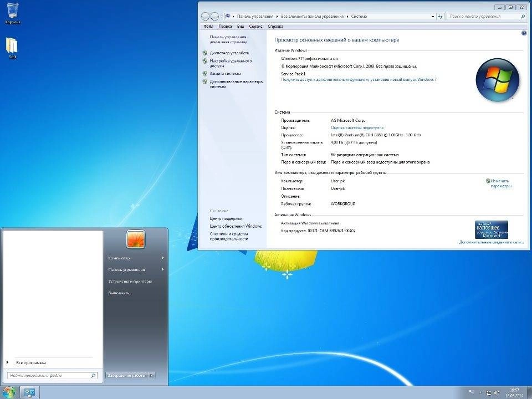
Task: Click the magnifier icon in Start search box
Action: point(93,376)
